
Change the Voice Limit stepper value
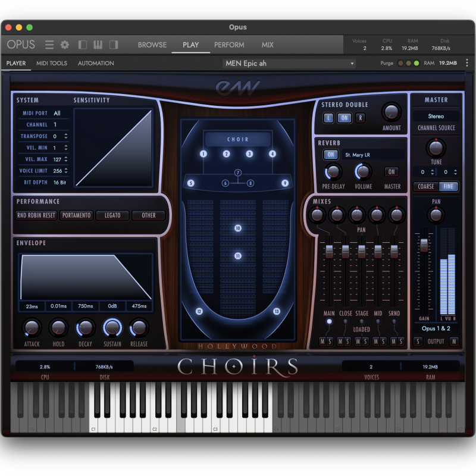point(66,171)
